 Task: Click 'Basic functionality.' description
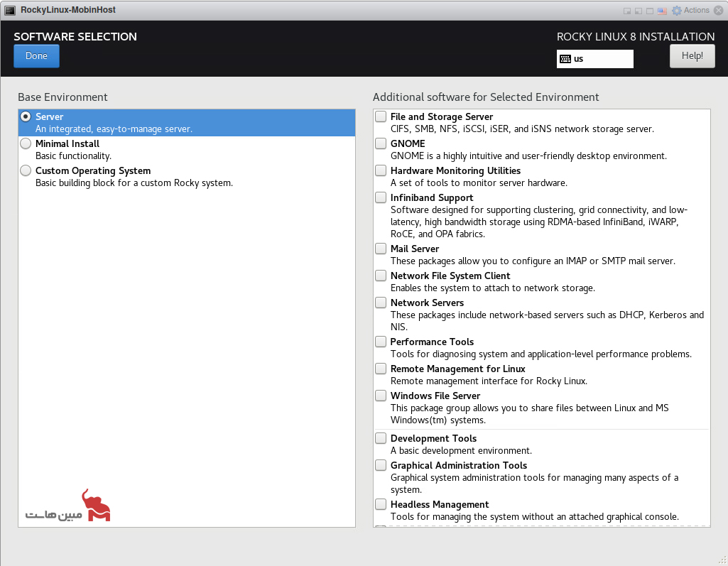[x=73, y=156]
